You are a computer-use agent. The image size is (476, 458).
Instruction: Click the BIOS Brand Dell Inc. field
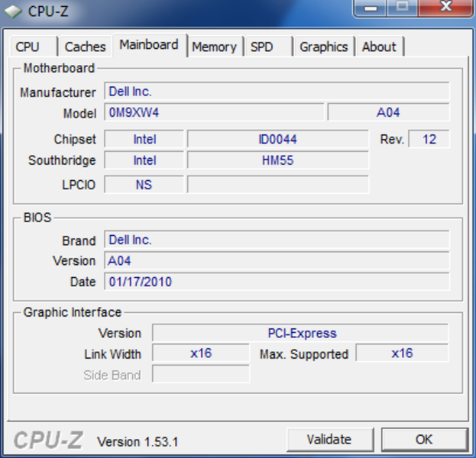tap(277, 240)
